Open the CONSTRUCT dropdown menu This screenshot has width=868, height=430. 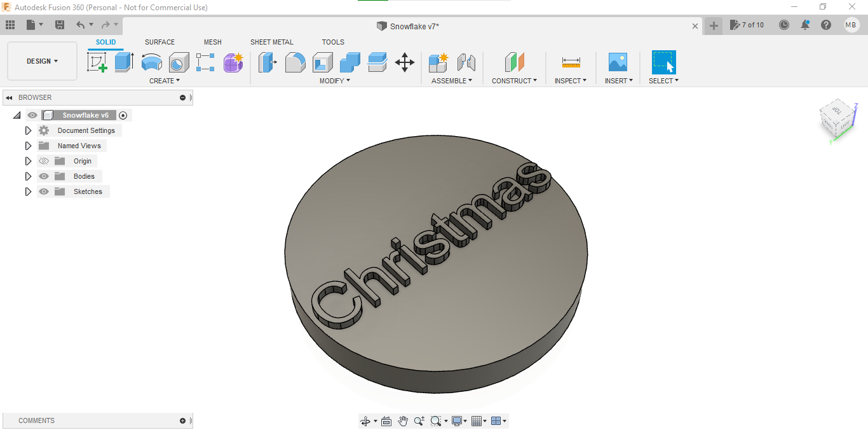(x=514, y=81)
